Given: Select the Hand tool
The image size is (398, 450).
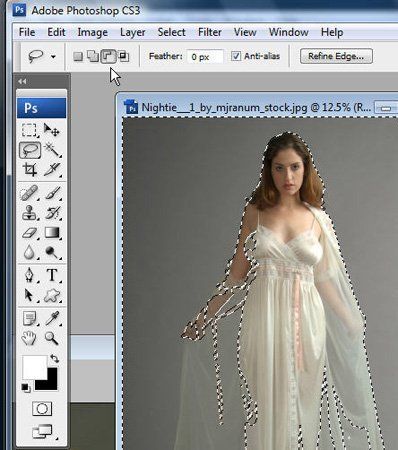Looking at the screenshot, I should (30, 338).
